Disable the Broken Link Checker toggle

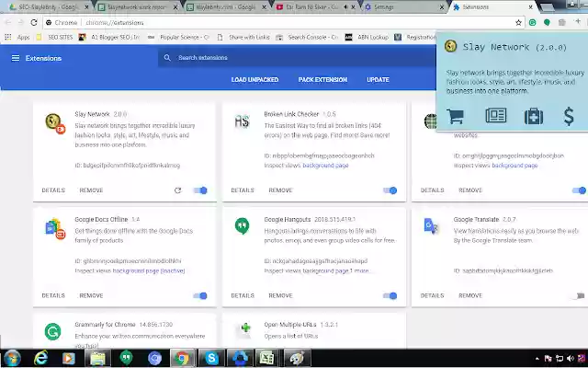(x=390, y=190)
